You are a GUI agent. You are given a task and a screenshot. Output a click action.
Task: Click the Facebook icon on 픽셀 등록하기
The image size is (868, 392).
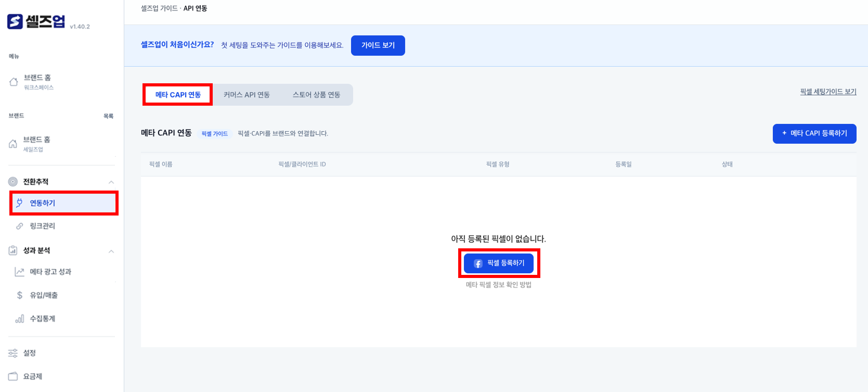coord(478,263)
